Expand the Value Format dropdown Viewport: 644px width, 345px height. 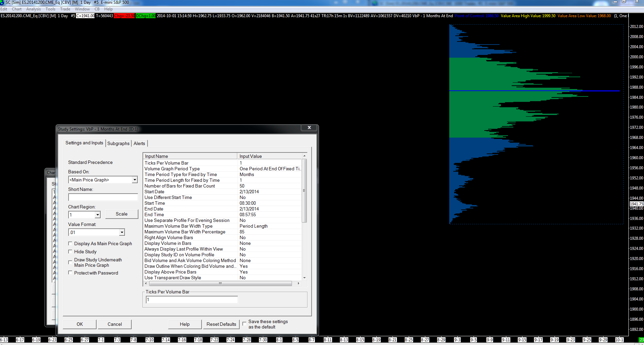click(122, 232)
